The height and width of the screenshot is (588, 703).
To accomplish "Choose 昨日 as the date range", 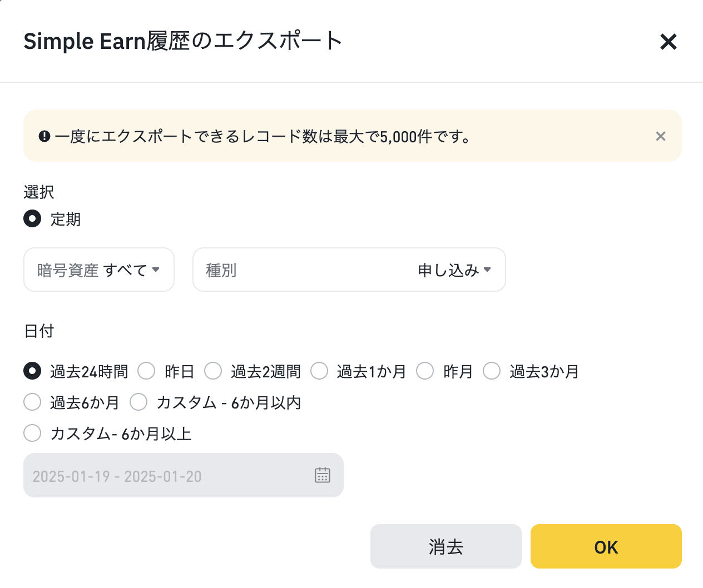I will pyautogui.click(x=146, y=371).
